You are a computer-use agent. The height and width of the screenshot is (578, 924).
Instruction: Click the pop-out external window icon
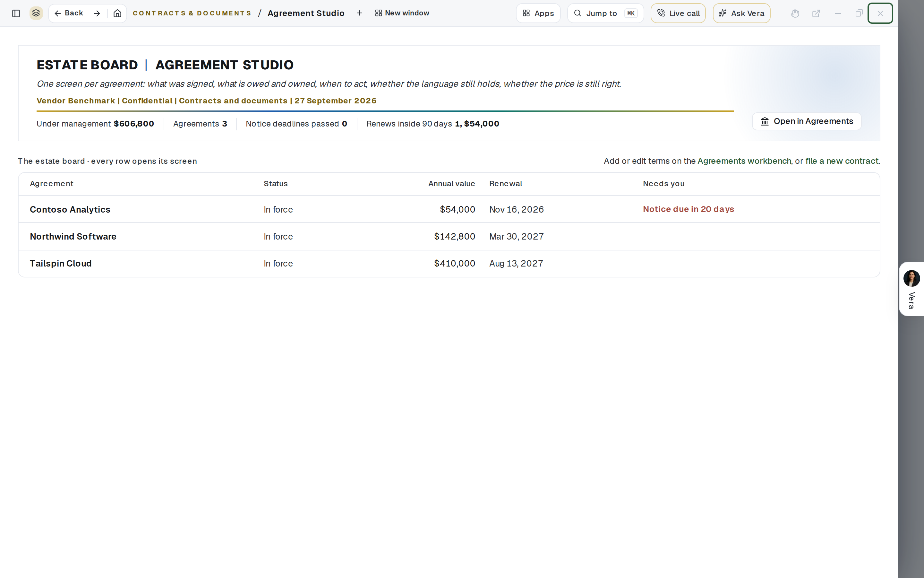click(816, 13)
